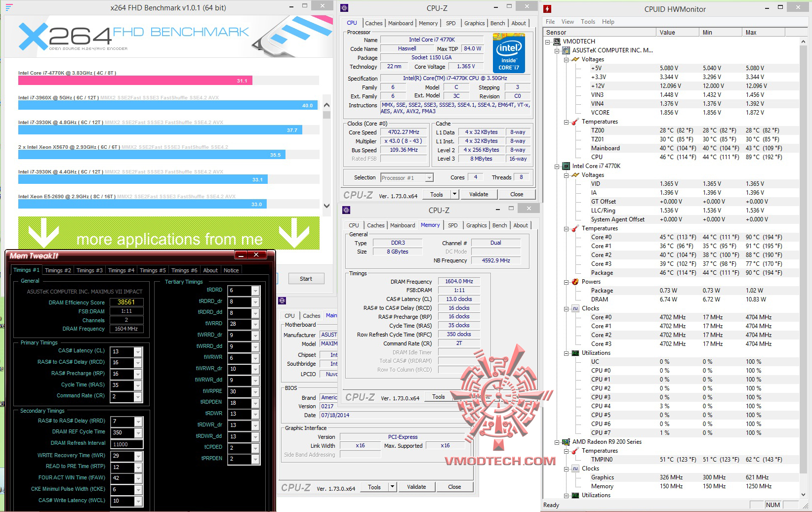
Task: Click the 'more applications from me' banner
Action: (x=169, y=233)
